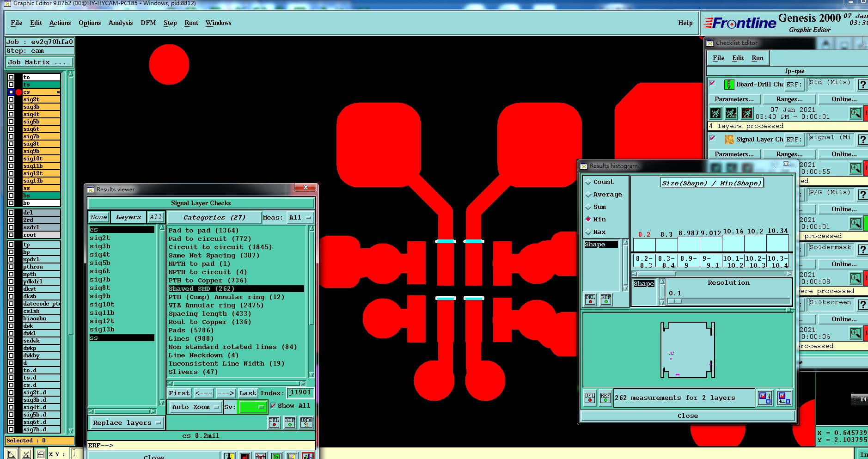Click first run icon under Board-Drill Check

(x=716, y=113)
